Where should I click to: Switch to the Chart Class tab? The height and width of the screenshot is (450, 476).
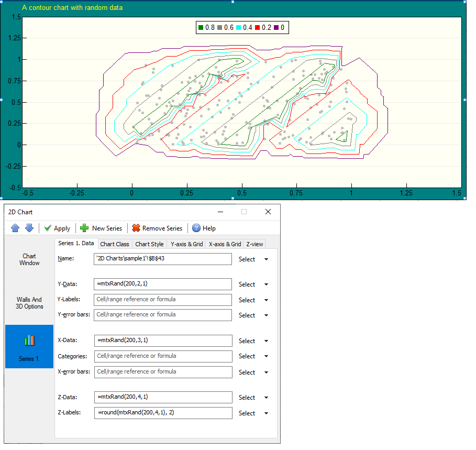[x=115, y=244]
